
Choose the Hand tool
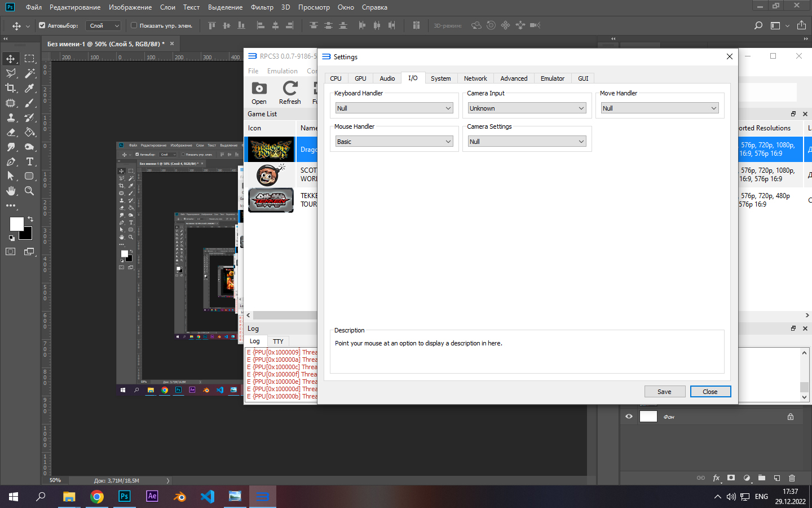pos(11,191)
